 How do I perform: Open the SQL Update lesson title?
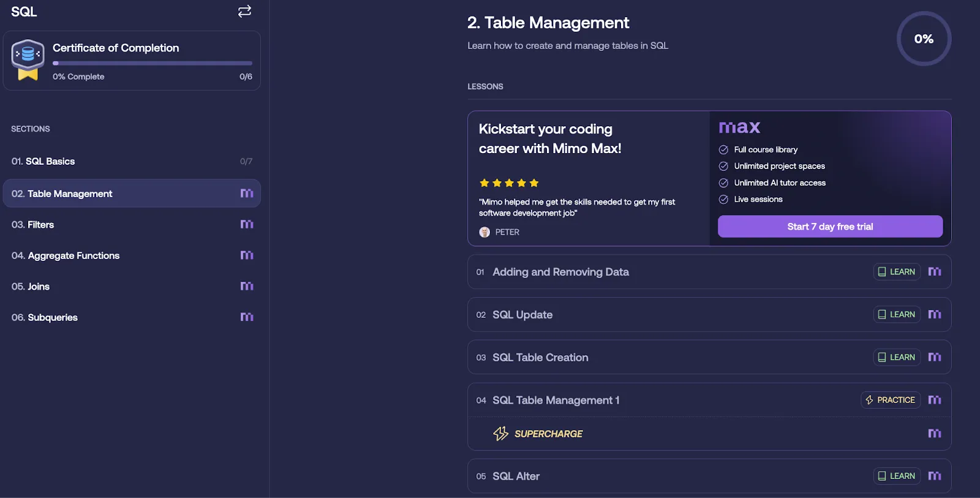pos(522,315)
